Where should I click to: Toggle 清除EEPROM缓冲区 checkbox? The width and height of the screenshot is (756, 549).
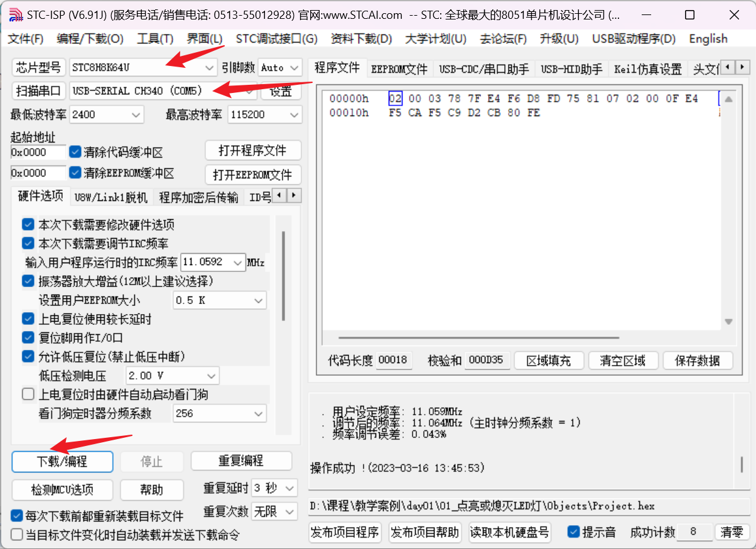coord(75,173)
